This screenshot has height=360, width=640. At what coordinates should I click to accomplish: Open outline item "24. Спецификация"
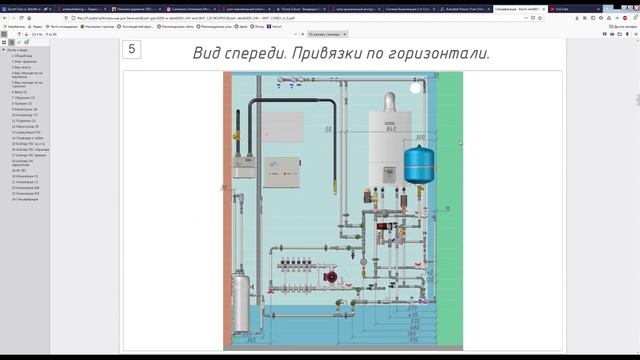point(25,200)
